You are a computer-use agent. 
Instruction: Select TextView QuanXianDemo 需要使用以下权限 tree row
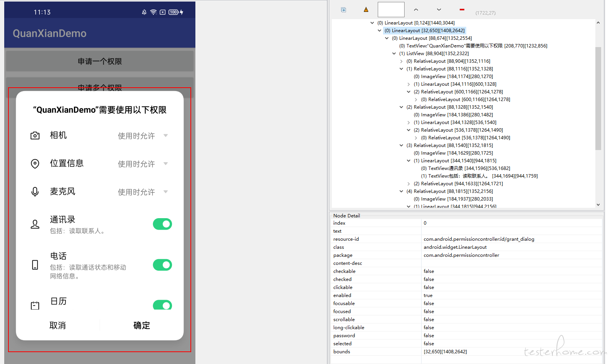pyautogui.click(x=473, y=46)
